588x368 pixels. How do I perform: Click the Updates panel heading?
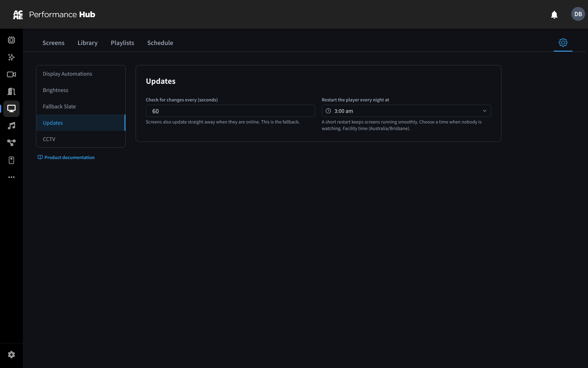pyautogui.click(x=161, y=81)
